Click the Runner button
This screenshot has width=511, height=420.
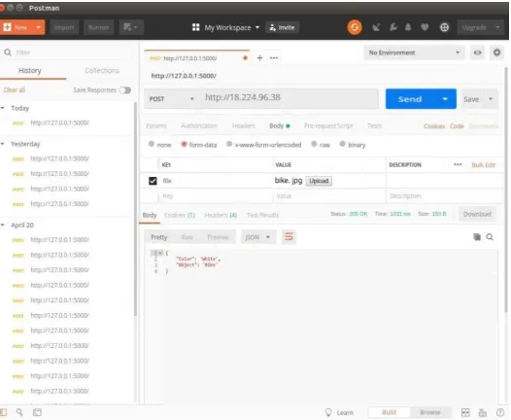98,27
